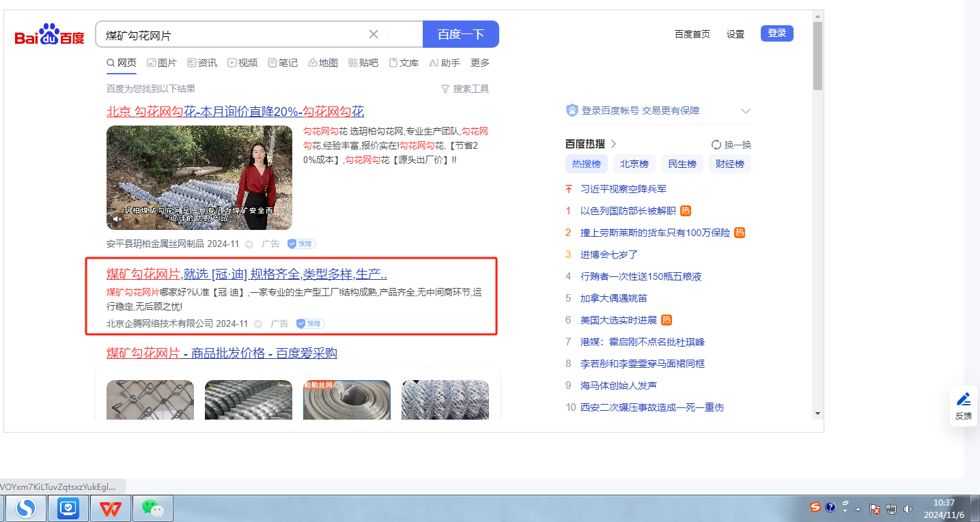Click the dropdown arrow beside 北京企腾网络技术有限公司 2024-11

tap(258, 324)
